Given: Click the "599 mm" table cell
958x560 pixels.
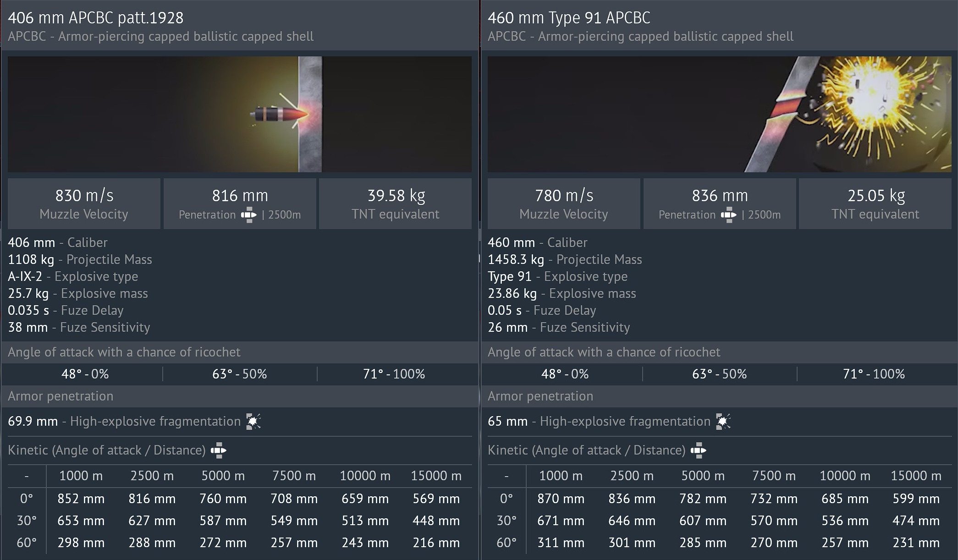Looking at the screenshot, I should point(916,499).
